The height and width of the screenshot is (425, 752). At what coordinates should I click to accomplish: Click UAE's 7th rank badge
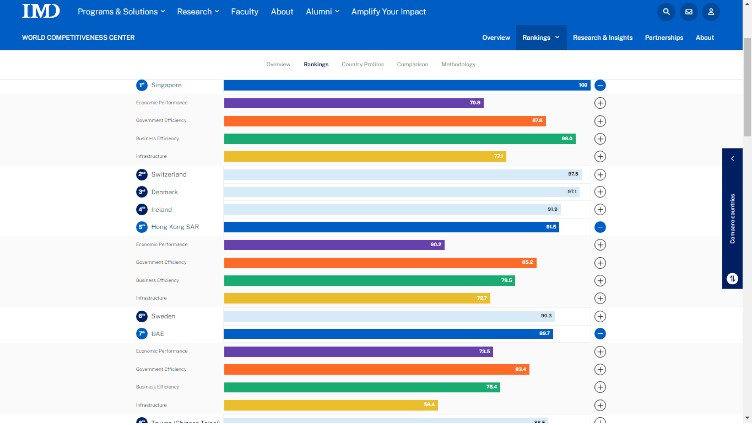[141, 333]
